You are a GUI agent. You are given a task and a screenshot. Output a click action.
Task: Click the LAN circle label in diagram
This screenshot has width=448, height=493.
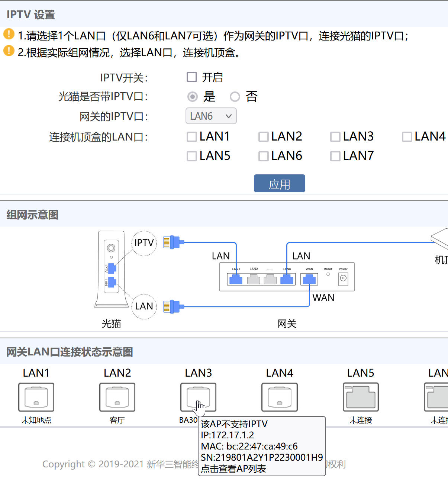click(x=144, y=306)
